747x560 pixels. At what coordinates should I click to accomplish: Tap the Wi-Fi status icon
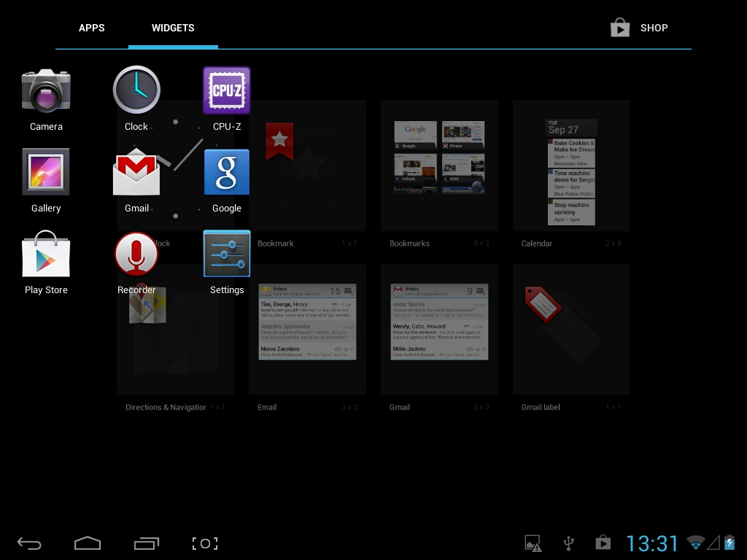click(x=695, y=542)
